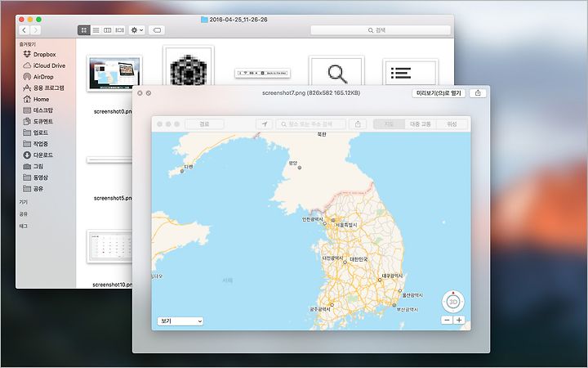Select the magnifying glass thumbnail file
Image resolution: width=588 pixels, height=368 pixels.
click(336, 71)
